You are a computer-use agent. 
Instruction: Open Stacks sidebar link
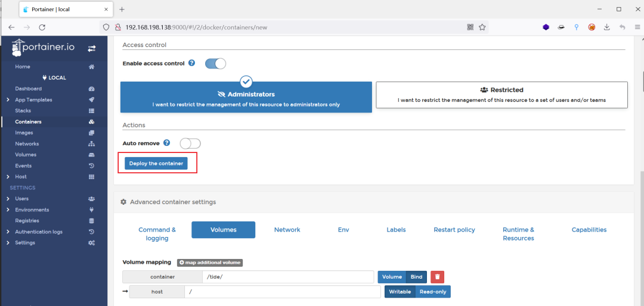[x=23, y=111]
